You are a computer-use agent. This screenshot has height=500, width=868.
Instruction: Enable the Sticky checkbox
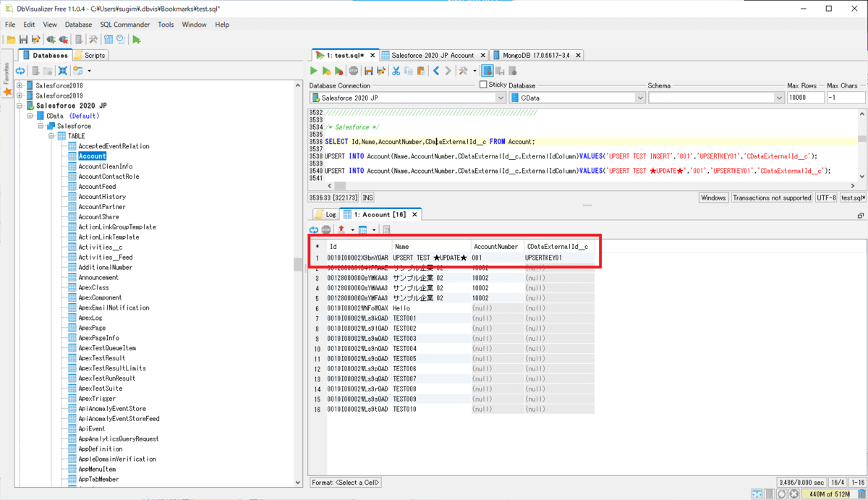tap(483, 85)
